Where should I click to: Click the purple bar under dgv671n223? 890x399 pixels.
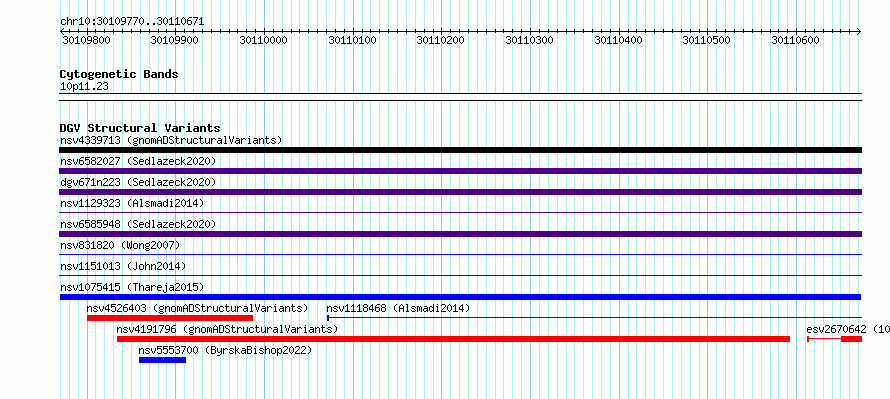[x=460, y=192]
